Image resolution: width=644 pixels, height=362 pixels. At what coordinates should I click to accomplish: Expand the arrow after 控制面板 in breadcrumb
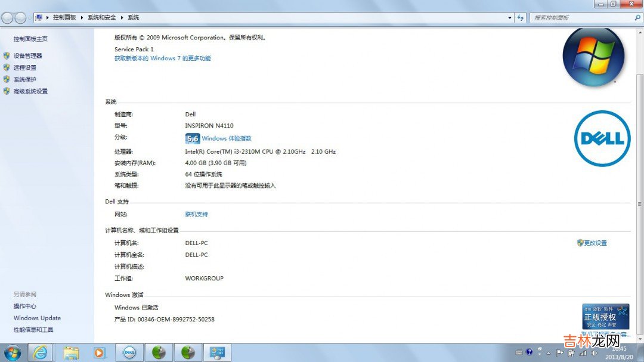tap(82, 18)
